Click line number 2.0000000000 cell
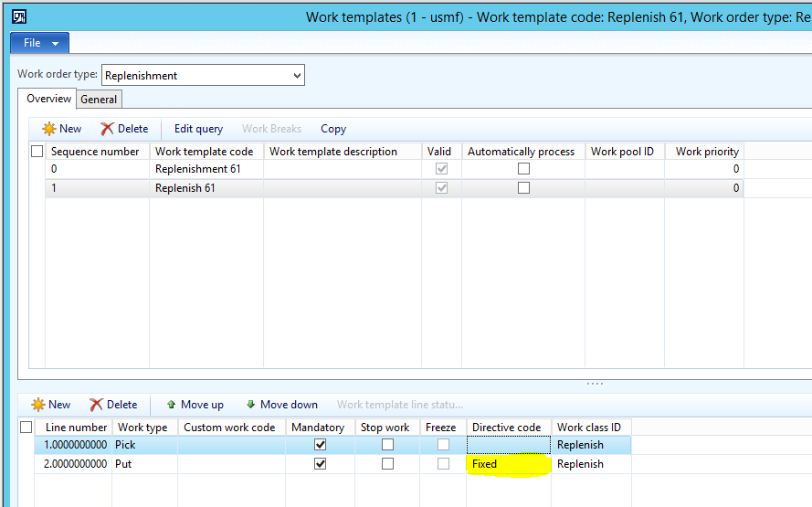Screen dimensions: 812x507 [x=73, y=464]
